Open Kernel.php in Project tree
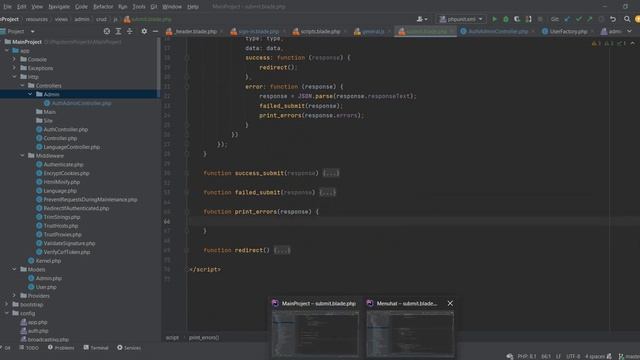 click(44, 261)
